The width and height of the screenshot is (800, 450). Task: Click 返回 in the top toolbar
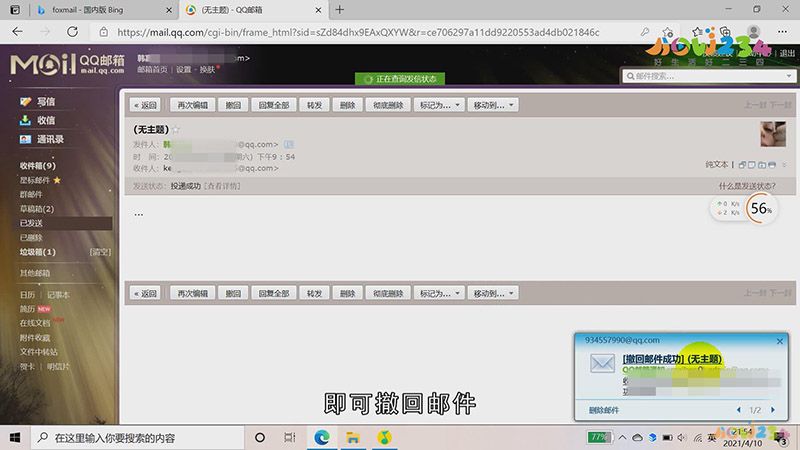145,105
